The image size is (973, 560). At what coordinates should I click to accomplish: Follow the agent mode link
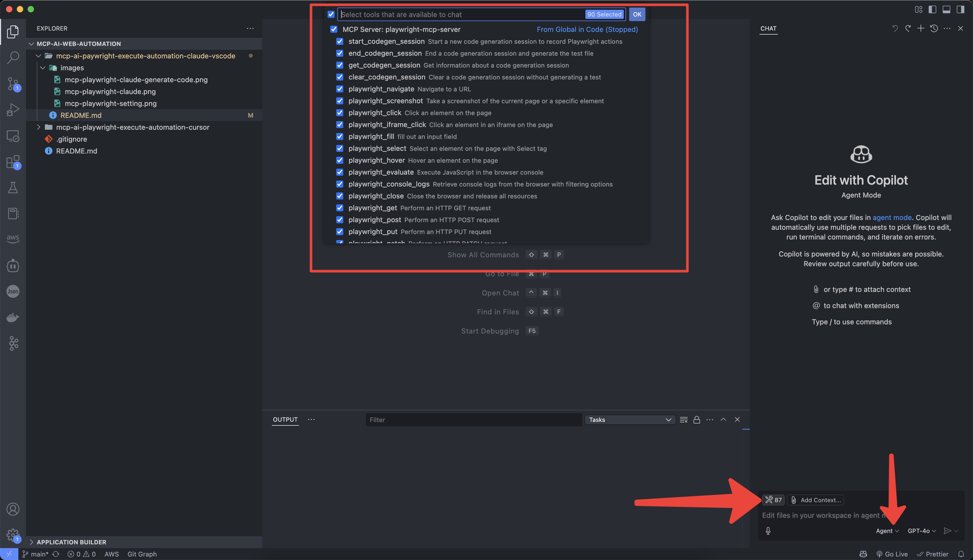tap(892, 217)
